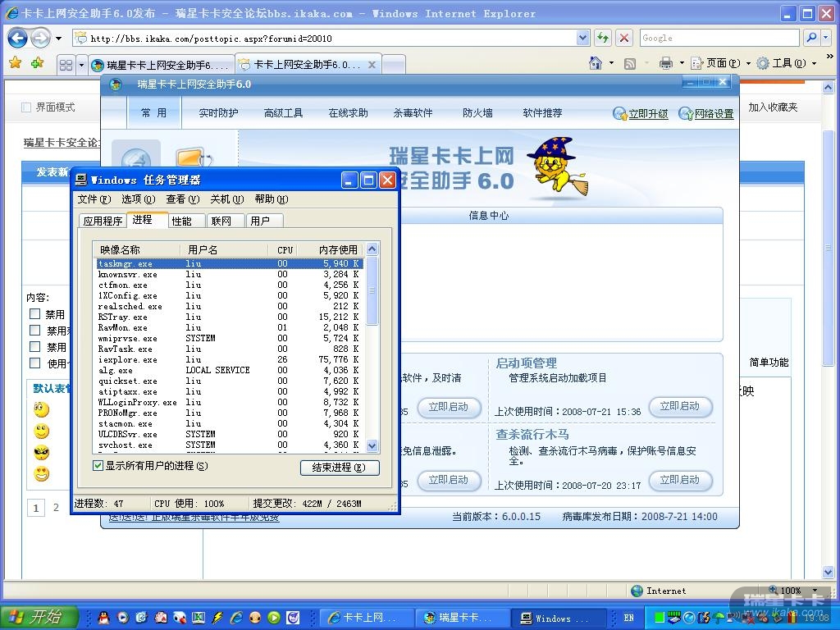Viewport: 840px width, 630px height.
Task: Open the 瑞星卡卡 taskbar window button
Action: [464, 618]
